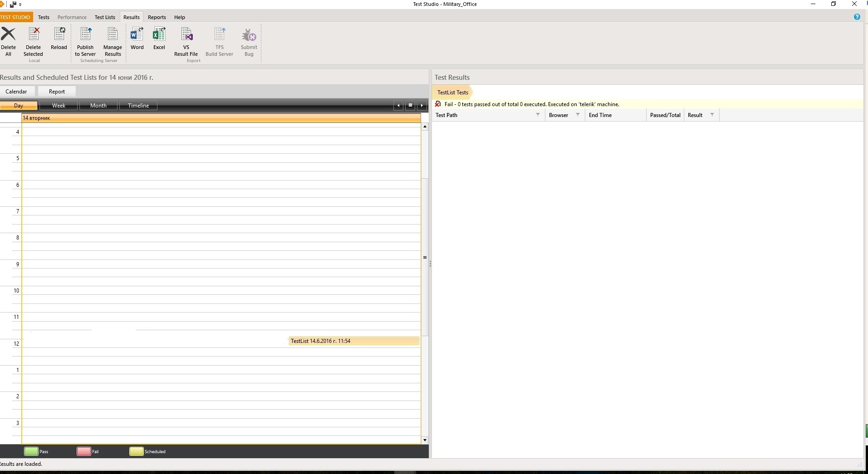Screen dimensions: 868x474
Task: Open Result column filter dropdown
Action: pyautogui.click(x=712, y=115)
